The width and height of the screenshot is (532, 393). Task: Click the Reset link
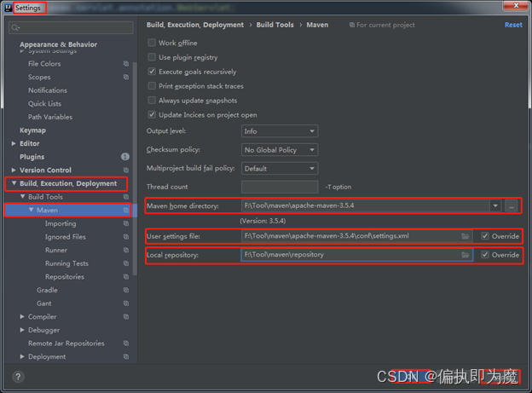click(x=513, y=25)
